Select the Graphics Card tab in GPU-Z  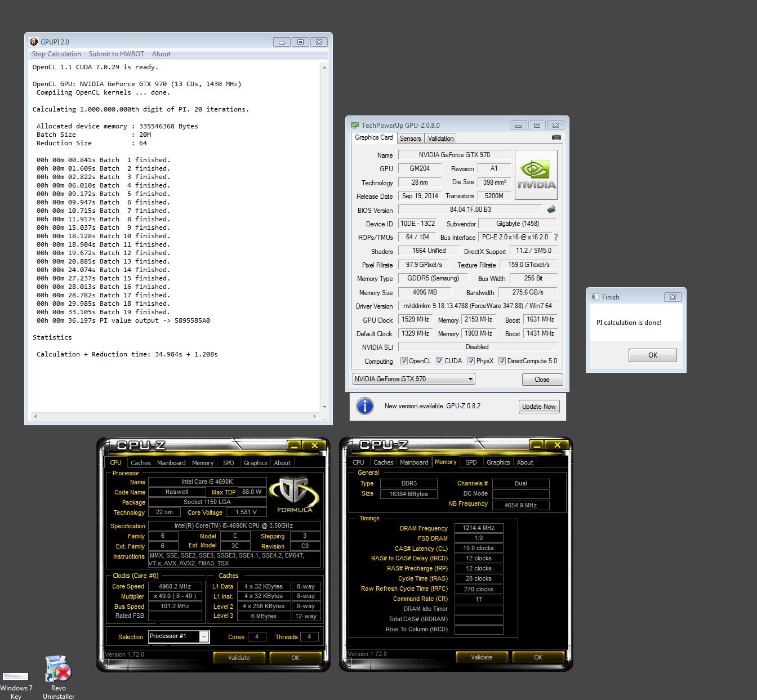(x=374, y=137)
